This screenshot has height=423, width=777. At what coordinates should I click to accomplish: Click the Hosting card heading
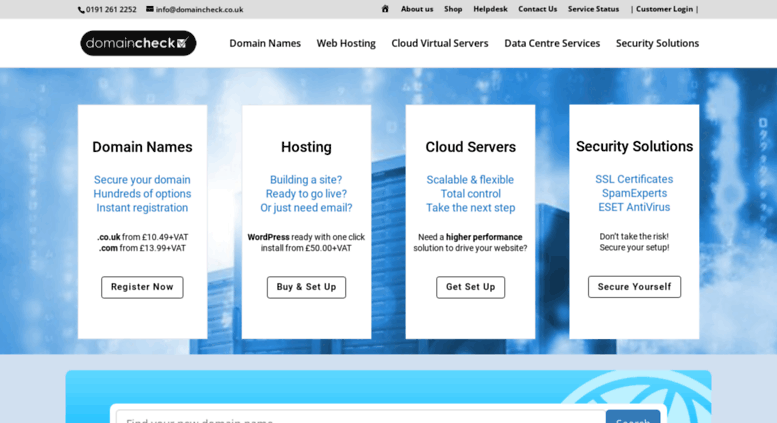tap(306, 147)
